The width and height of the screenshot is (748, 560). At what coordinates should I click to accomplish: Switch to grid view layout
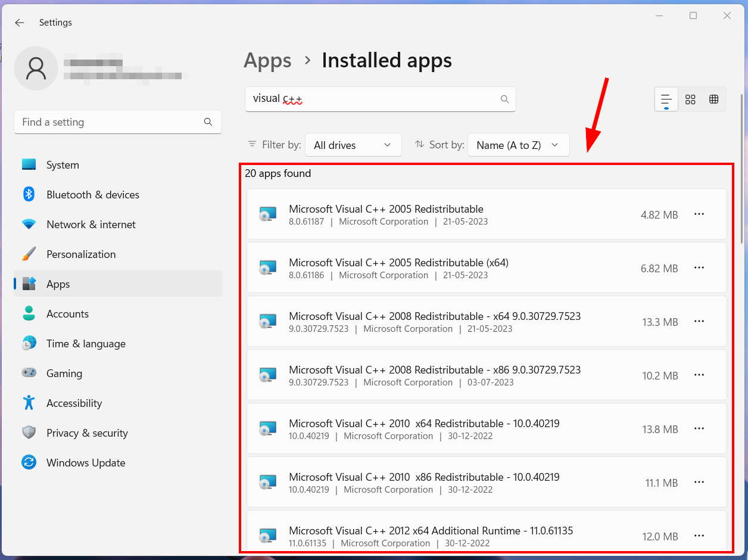[690, 99]
